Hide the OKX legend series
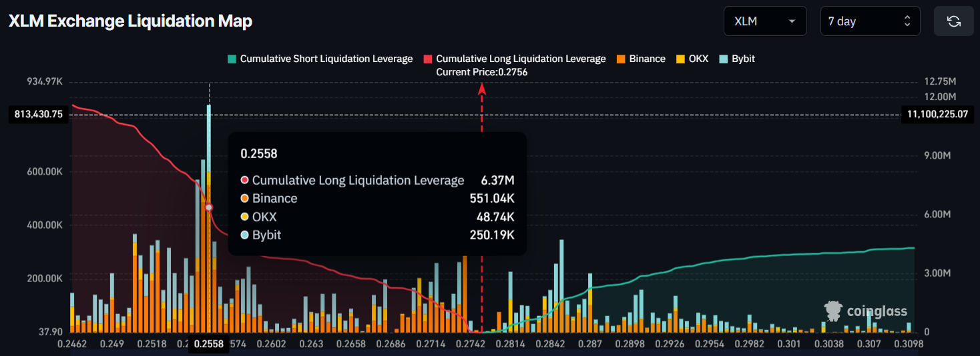980x356 pixels. point(698,59)
